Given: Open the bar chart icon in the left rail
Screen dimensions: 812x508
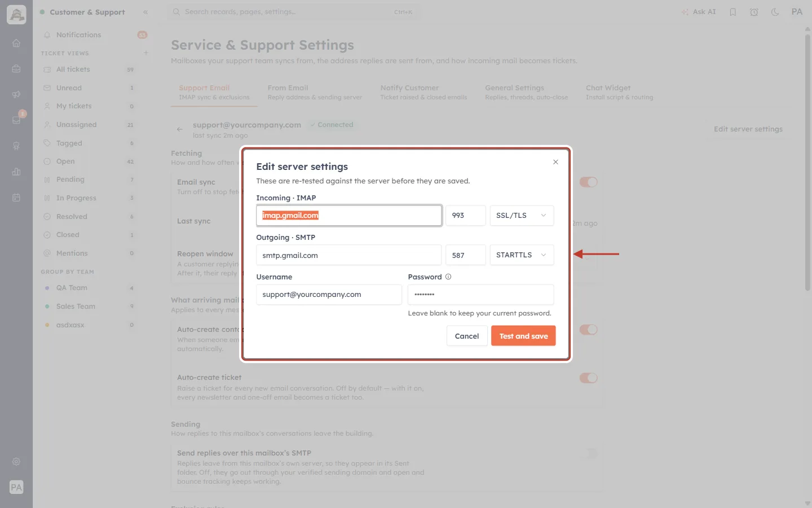Looking at the screenshot, I should (16, 172).
